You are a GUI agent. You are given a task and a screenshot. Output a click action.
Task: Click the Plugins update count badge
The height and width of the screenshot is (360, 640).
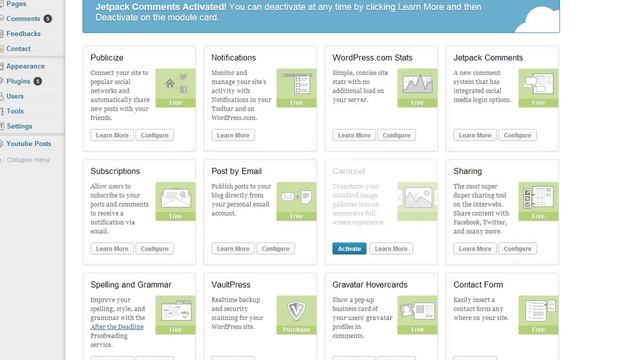click(38, 81)
